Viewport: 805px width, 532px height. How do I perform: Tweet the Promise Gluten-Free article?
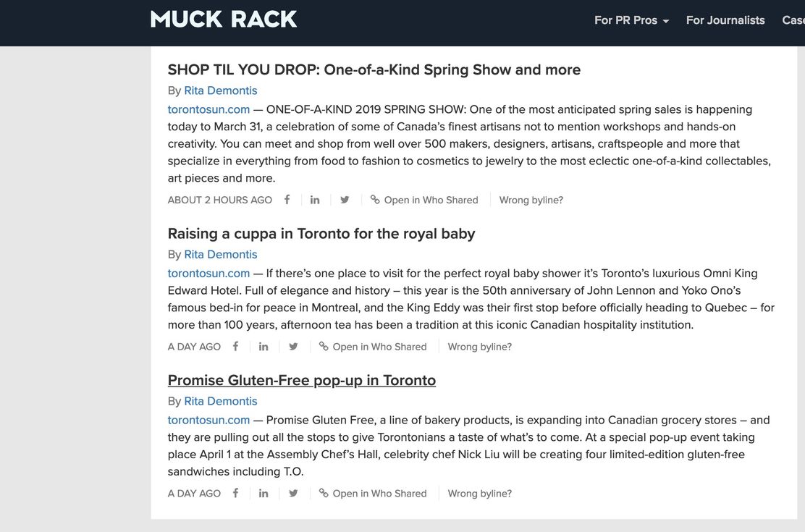(x=293, y=493)
